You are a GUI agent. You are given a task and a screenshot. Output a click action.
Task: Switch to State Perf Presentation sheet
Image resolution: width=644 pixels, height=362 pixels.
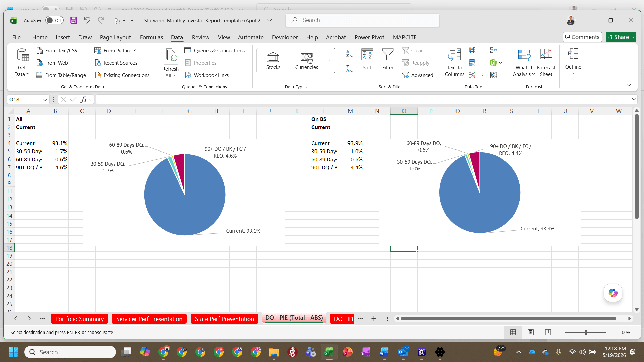pos(224,319)
